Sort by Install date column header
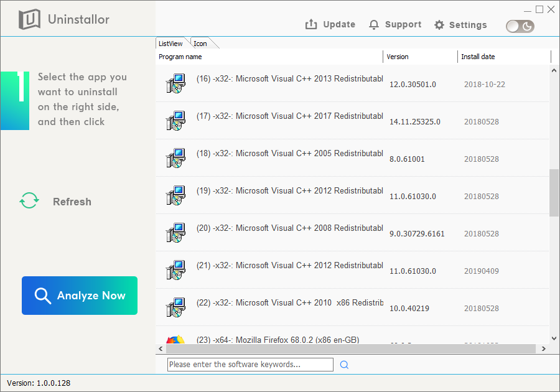 tap(504, 57)
